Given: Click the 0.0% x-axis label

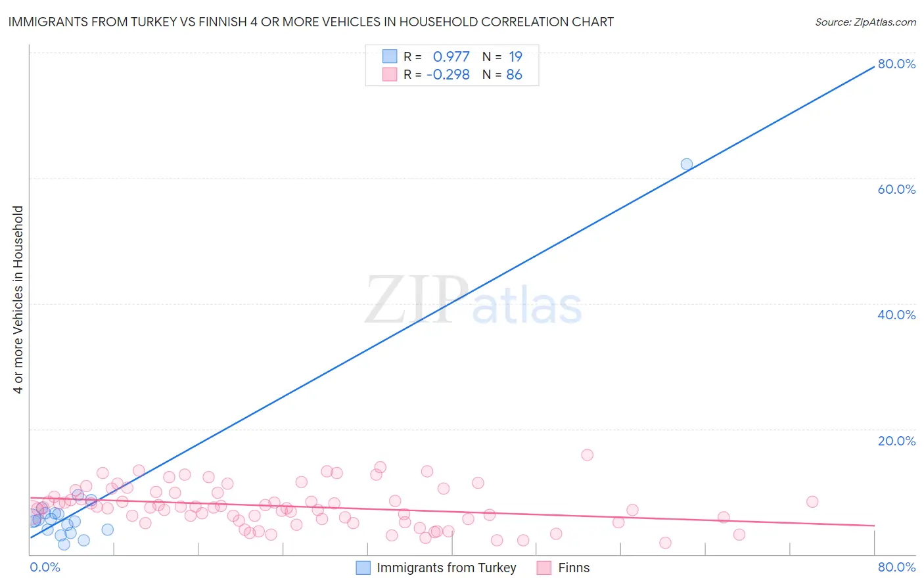Looking at the screenshot, I should [45, 567].
